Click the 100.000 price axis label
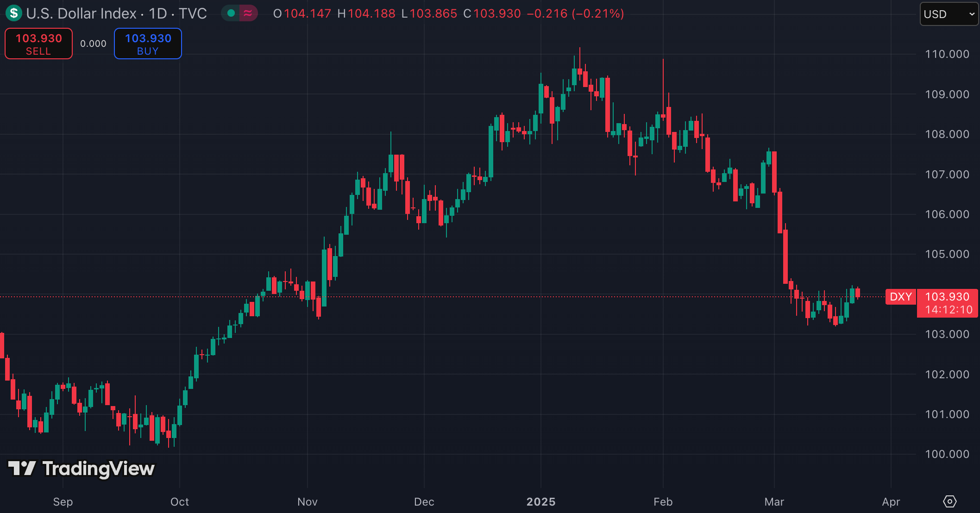980x513 pixels. (x=947, y=454)
